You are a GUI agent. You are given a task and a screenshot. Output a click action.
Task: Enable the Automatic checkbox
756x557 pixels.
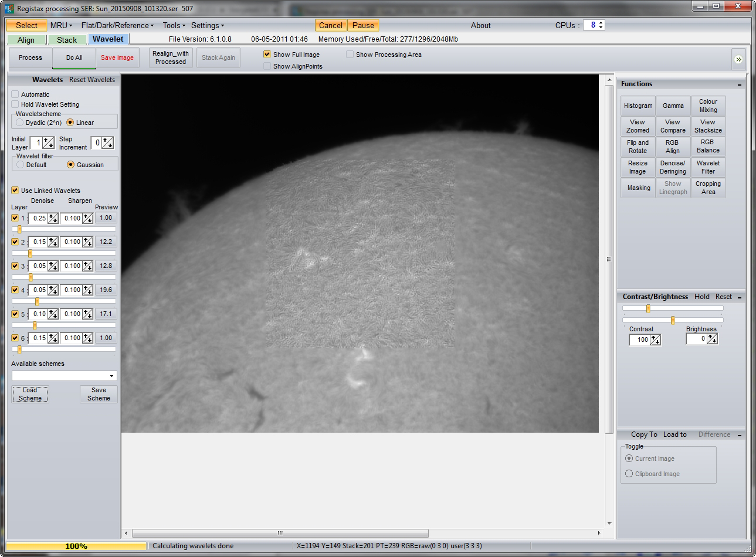[15, 94]
